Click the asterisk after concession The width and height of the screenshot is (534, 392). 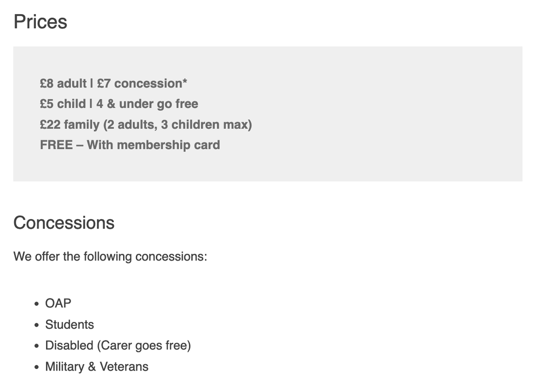pyautogui.click(x=185, y=81)
